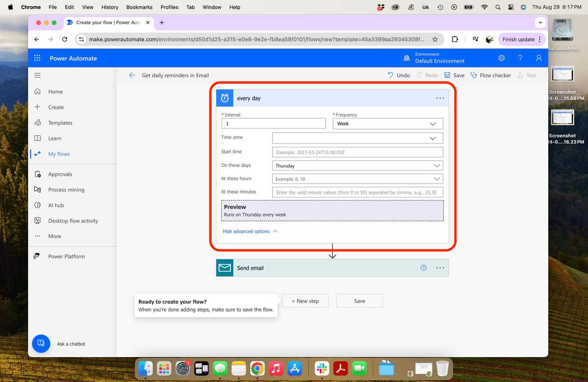
Task: Open Launchpad from the Dock
Action: 164,368
